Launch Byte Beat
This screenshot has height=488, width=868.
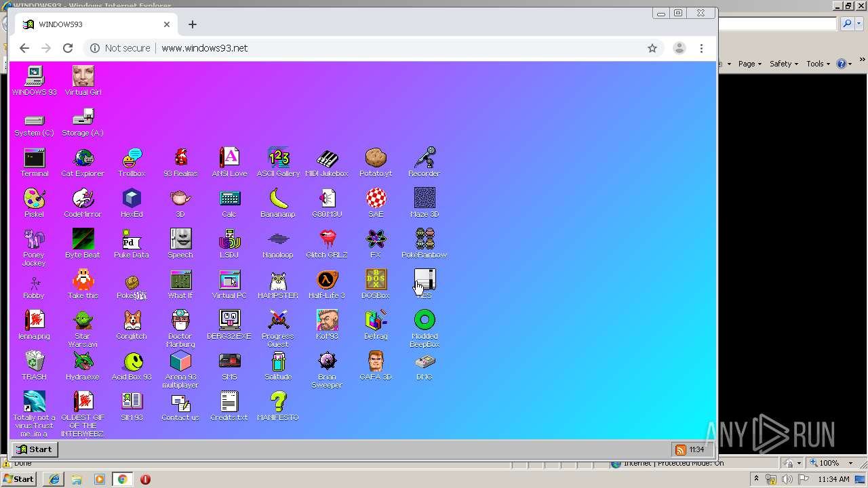[x=83, y=244]
